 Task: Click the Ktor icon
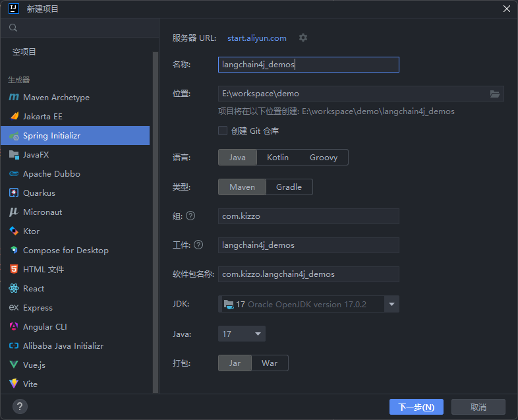tap(14, 231)
